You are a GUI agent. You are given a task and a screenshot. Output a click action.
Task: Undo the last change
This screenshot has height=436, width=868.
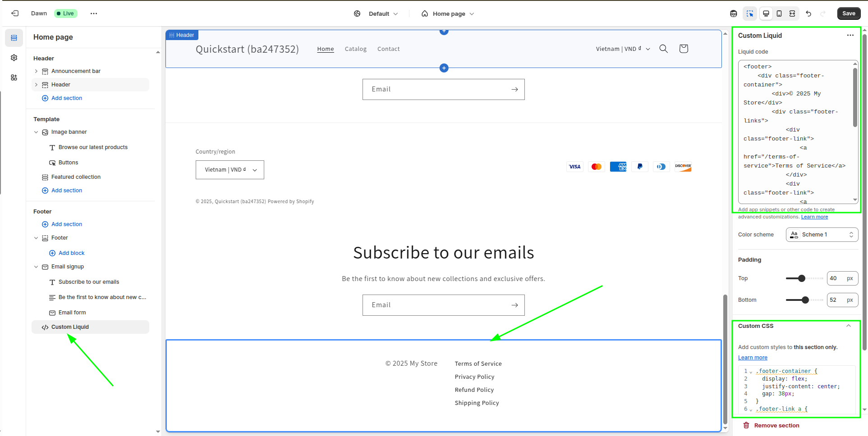pos(808,14)
